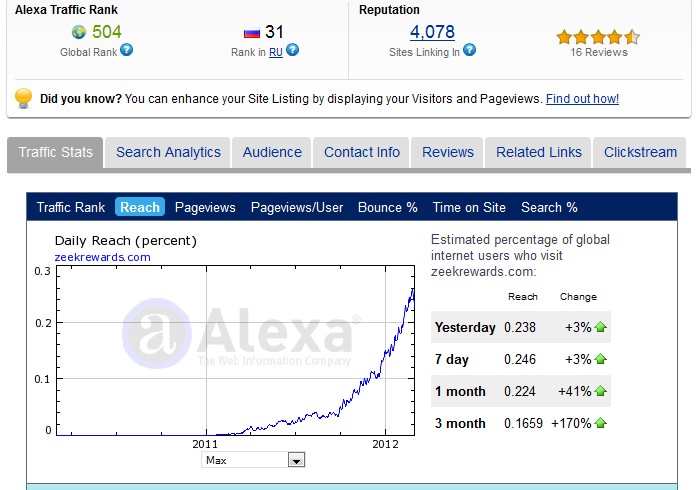Open the Search Analytics tab

click(168, 152)
